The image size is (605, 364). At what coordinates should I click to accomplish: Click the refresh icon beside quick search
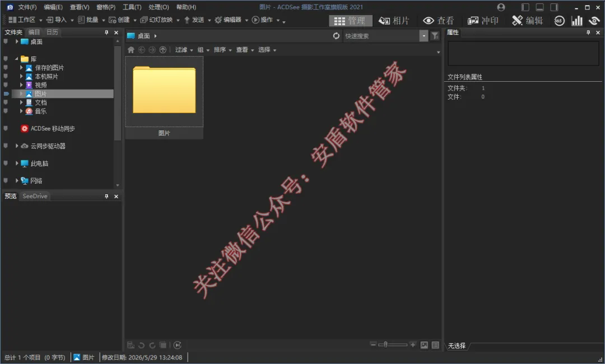(x=336, y=36)
